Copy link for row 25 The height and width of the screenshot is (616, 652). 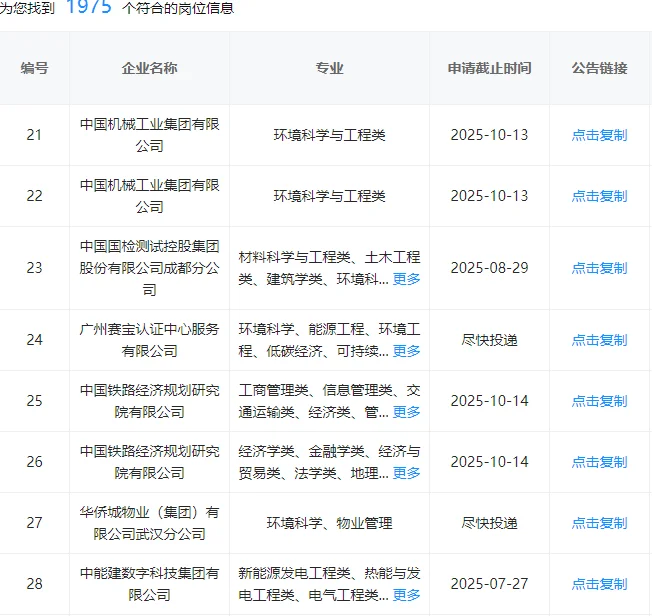599,401
